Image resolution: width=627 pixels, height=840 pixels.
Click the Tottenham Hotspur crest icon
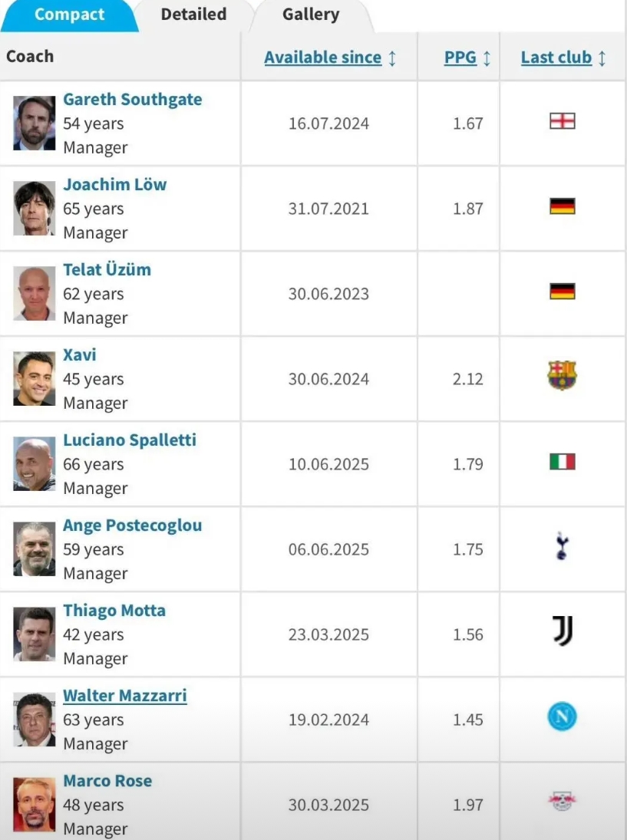(x=563, y=547)
